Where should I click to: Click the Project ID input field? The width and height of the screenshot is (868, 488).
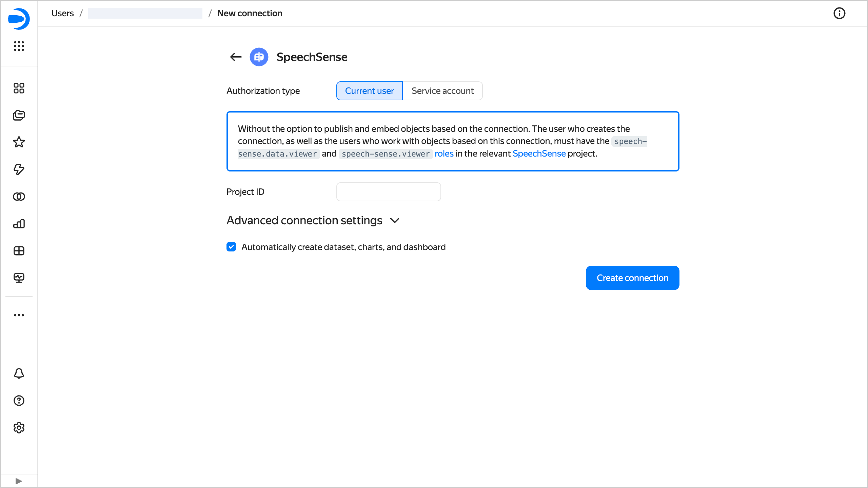(389, 192)
